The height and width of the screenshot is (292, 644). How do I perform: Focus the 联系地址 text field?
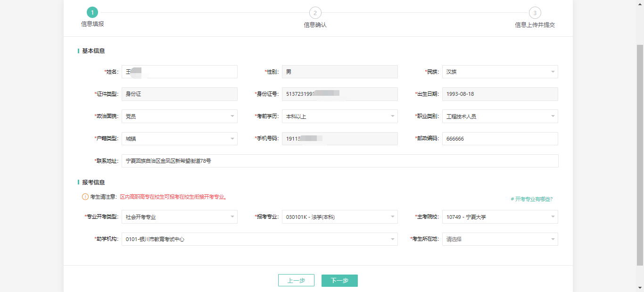(x=339, y=161)
